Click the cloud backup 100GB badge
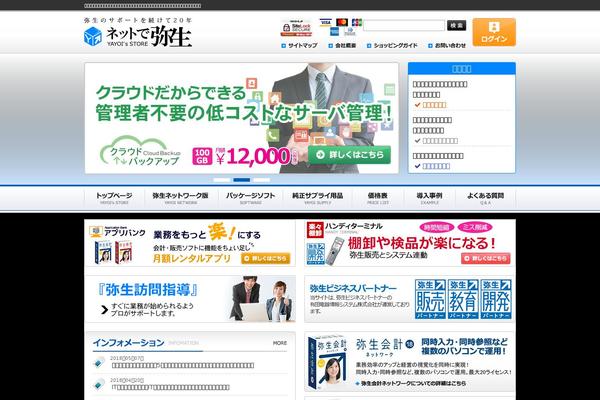Viewport: 600px width, 400px height. pos(202,156)
